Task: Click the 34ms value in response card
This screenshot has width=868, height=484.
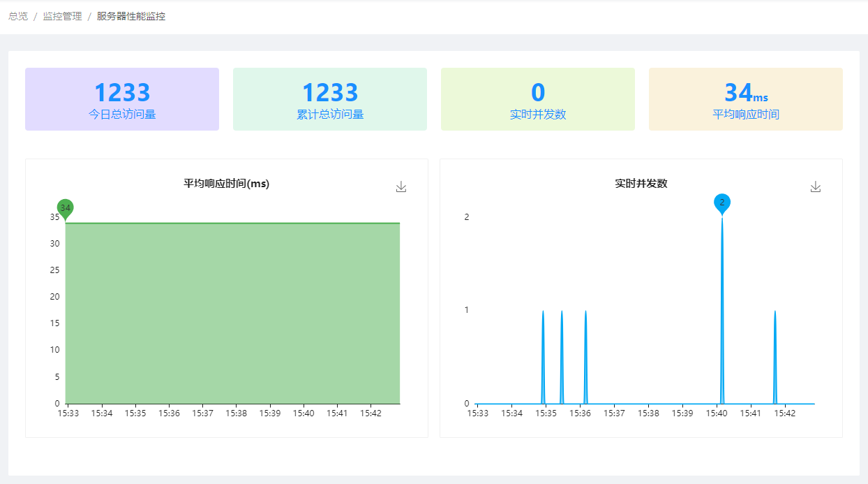Action: [x=746, y=92]
